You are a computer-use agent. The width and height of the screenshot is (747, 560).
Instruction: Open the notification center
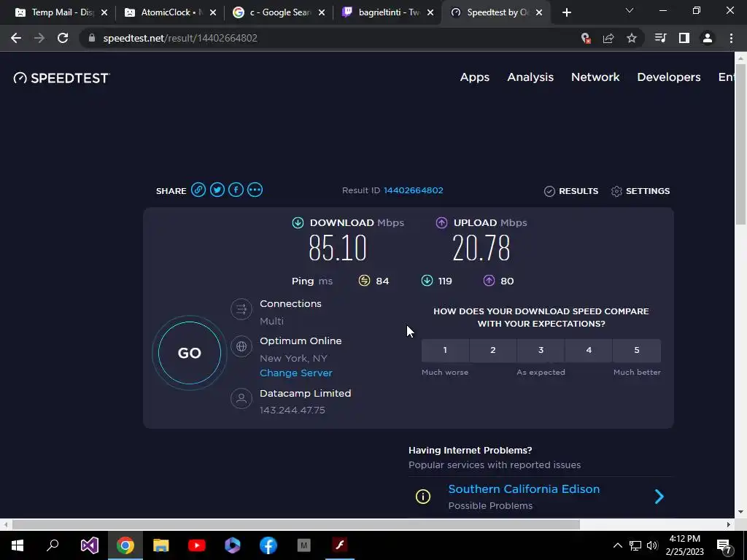[x=724, y=546]
